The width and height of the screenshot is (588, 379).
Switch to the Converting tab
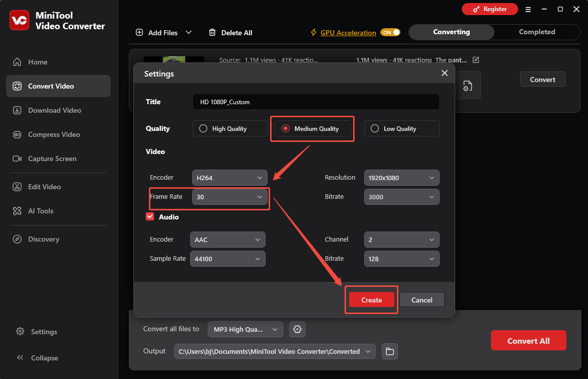click(x=452, y=32)
